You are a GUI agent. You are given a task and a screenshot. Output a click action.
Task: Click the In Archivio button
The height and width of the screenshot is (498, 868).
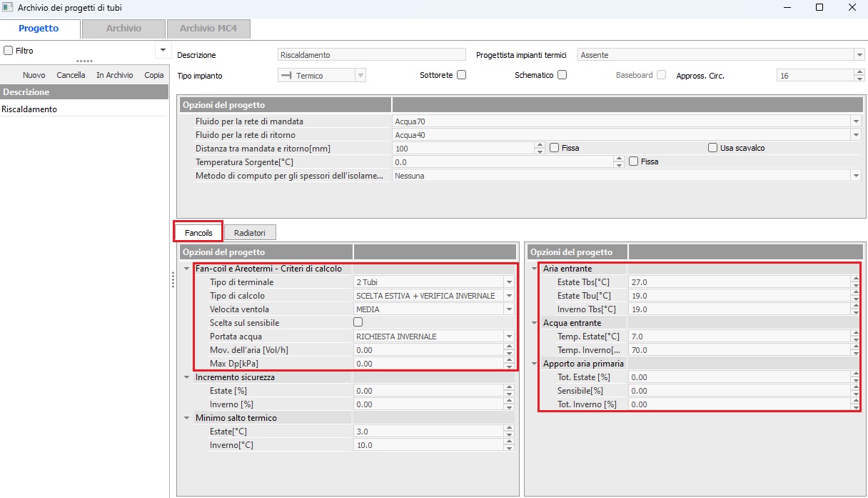114,75
